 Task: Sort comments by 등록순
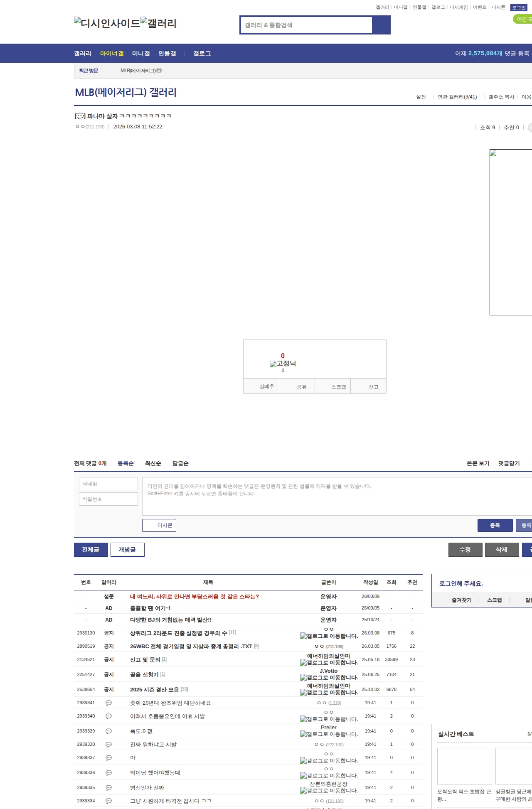point(126,463)
